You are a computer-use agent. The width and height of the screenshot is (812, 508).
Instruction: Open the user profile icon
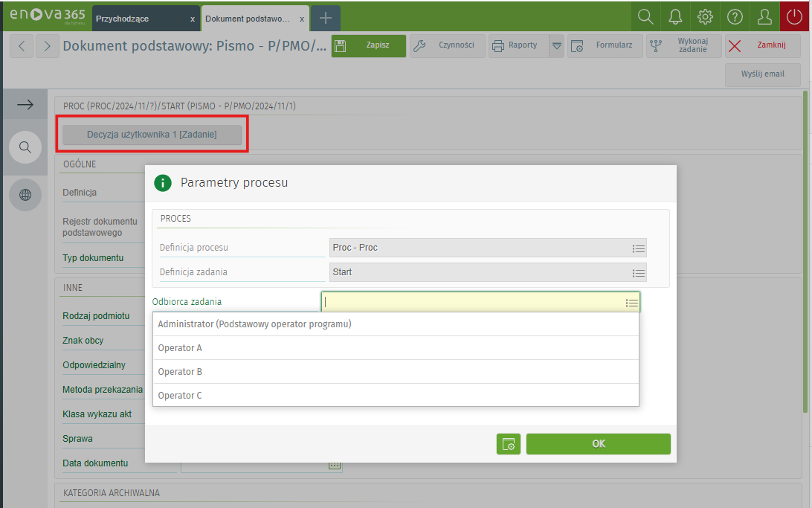click(764, 17)
